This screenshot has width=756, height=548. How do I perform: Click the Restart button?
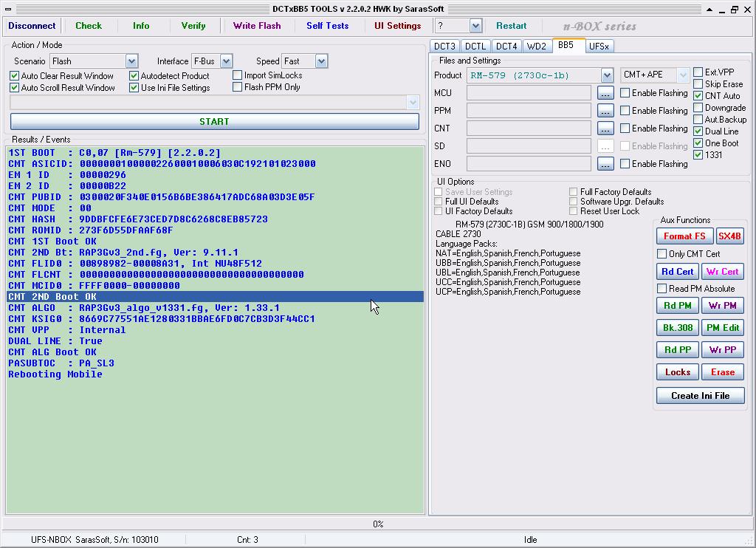512,26
